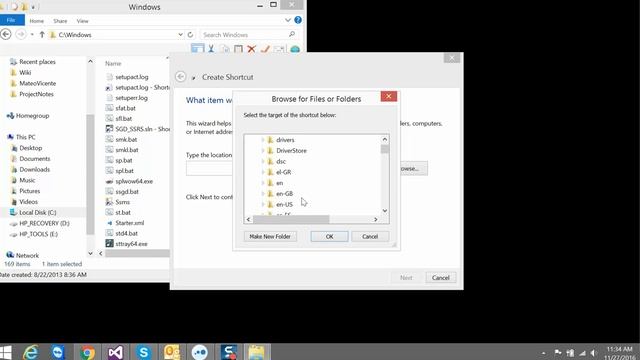This screenshot has width=640, height=360.
Task: Expand the ribbon with the chevron
Action: [288, 20]
